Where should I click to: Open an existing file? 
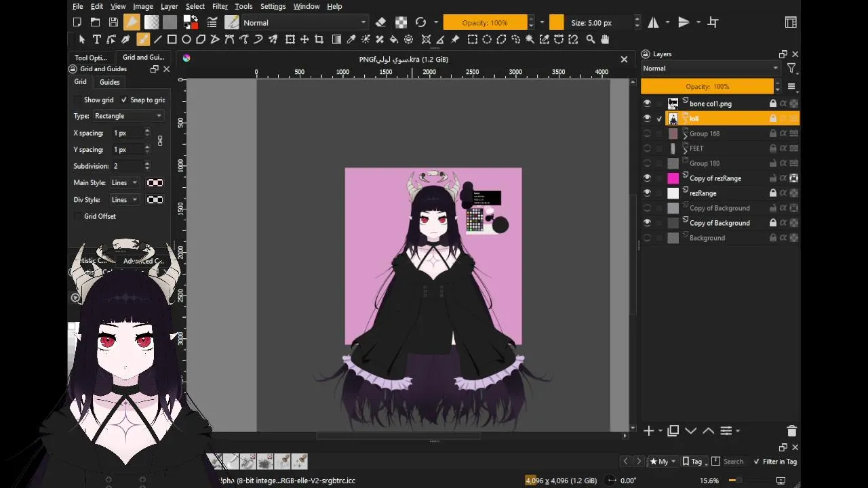tap(96, 22)
